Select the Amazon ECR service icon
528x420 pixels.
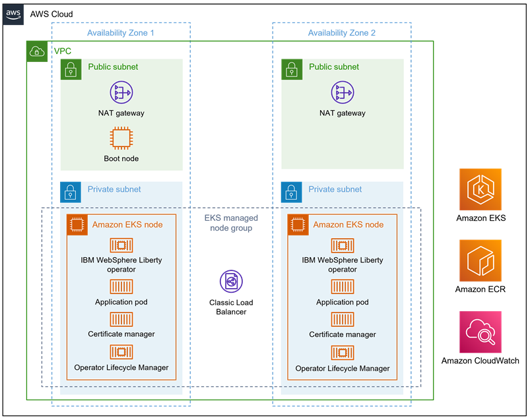point(480,260)
